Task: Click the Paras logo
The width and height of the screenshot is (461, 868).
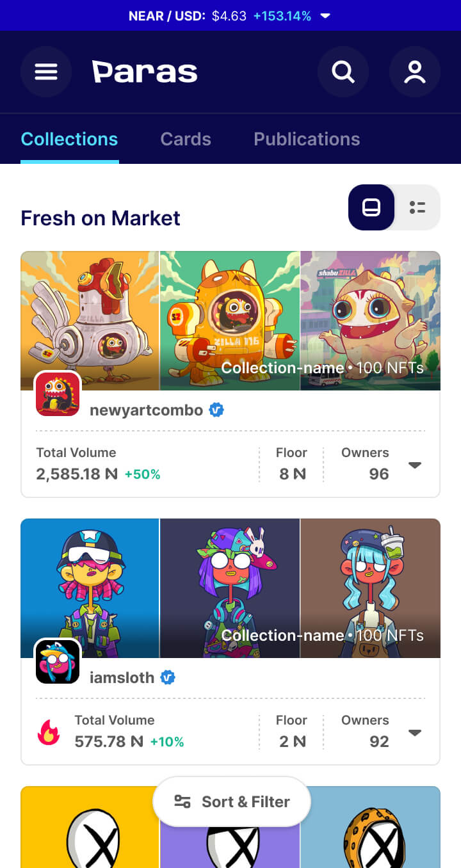Action: coord(145,72)
